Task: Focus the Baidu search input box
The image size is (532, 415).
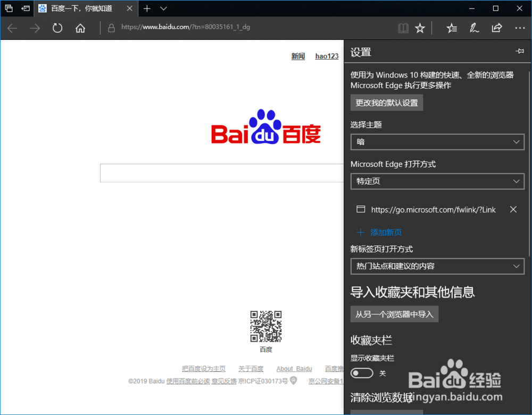Action: tap(222, 173)
